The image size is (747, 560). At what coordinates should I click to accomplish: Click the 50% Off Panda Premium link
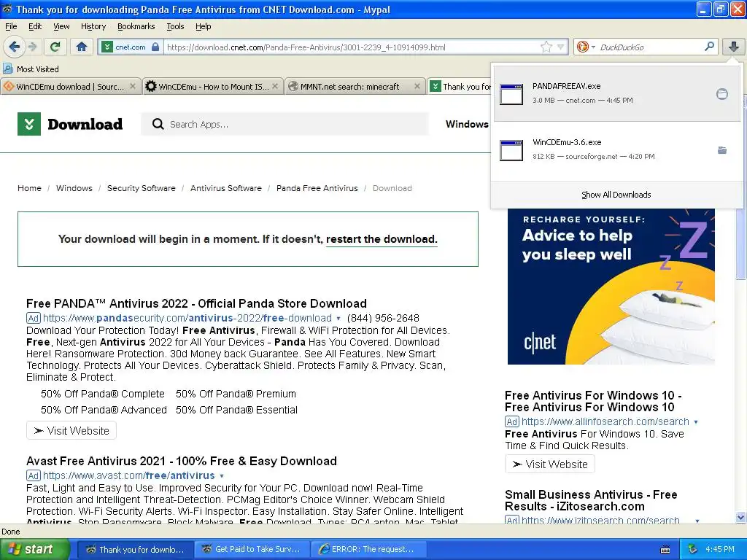[x=236, y=394]
